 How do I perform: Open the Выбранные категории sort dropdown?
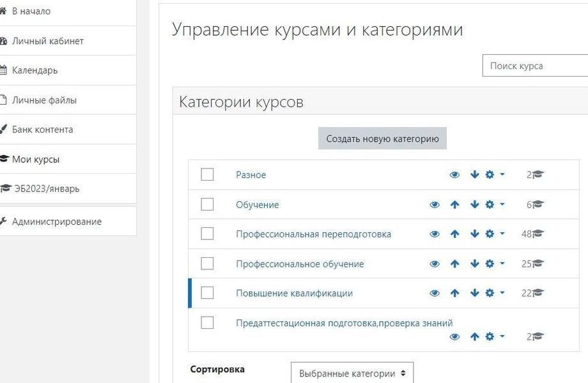tap(352, 373)
